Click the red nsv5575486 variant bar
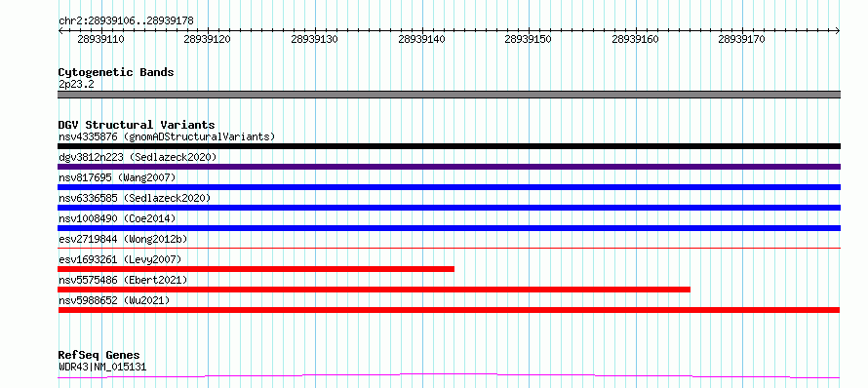The height and width of the screenshot is (388, 868). (x=375, y=290)
